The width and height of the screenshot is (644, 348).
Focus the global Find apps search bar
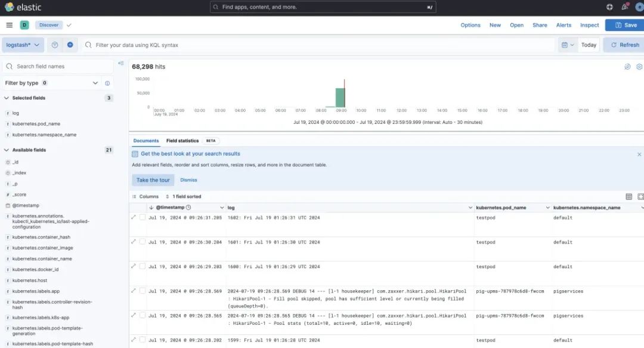(323, 7)
